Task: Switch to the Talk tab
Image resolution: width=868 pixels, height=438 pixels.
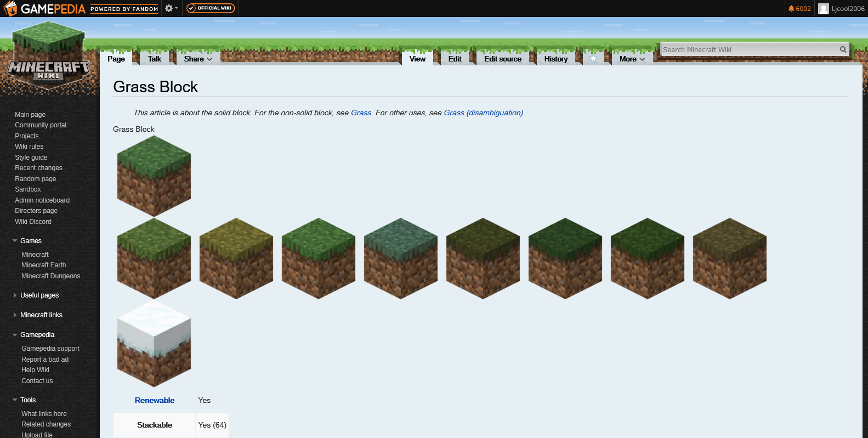Action: (155, 59)
